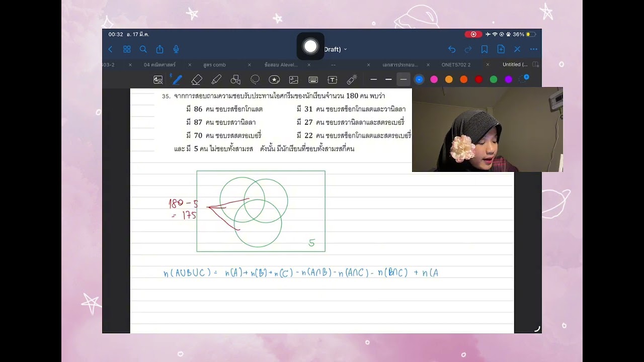The height and width of the screenshot is (362, 644).
Task: Toggle read-only mode pen-slash icon
Action: pos(517,49)
